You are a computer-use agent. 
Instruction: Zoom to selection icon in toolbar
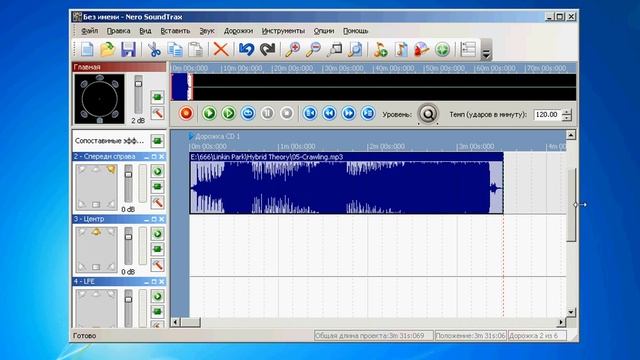pyautogui.click(x=335, y=49)
